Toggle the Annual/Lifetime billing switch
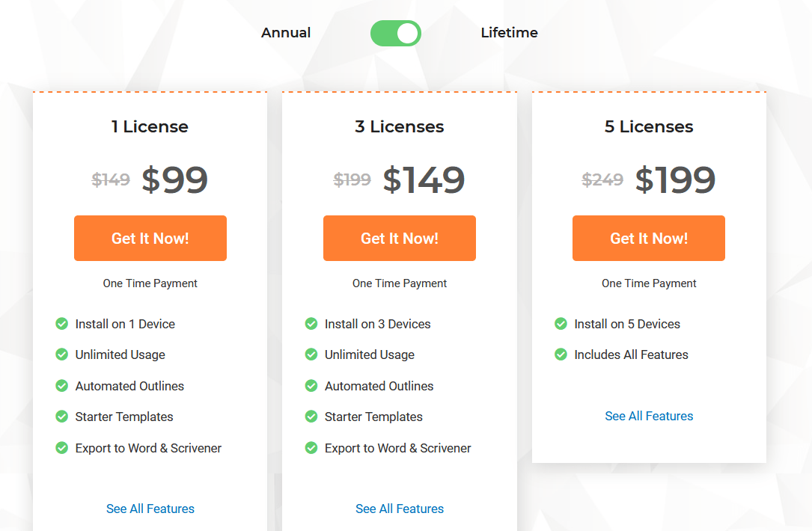 pyautogui.click(x=395, y=33)
